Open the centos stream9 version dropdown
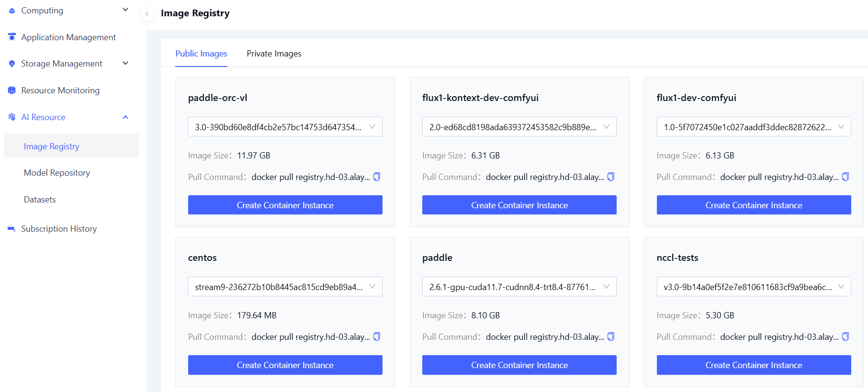The image size is (868, 392). [285, 287]
